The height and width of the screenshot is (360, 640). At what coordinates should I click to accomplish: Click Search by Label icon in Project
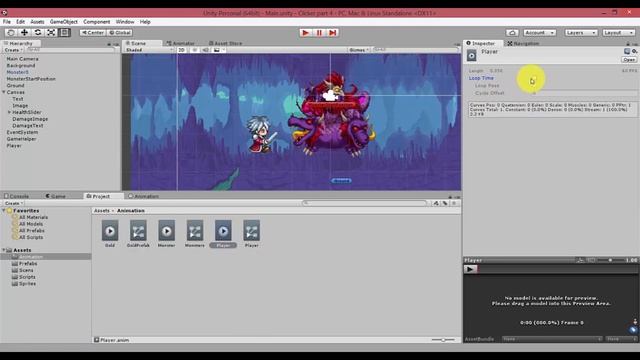pyautogui.click(x=445, y=203)
